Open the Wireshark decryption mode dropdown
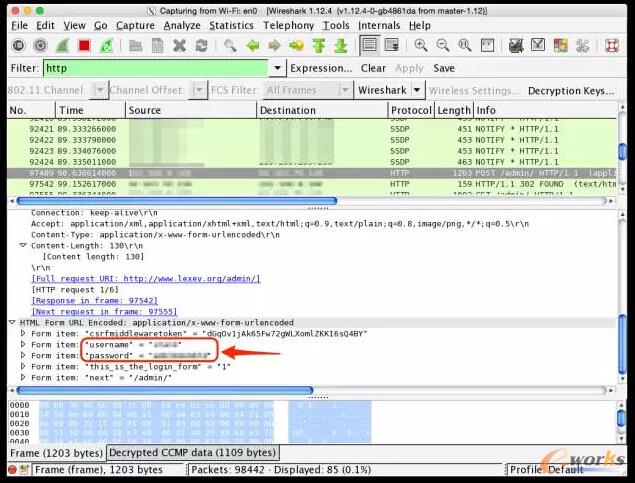The width and height of the screenshot is (635, 483). (x=417, y=90)
